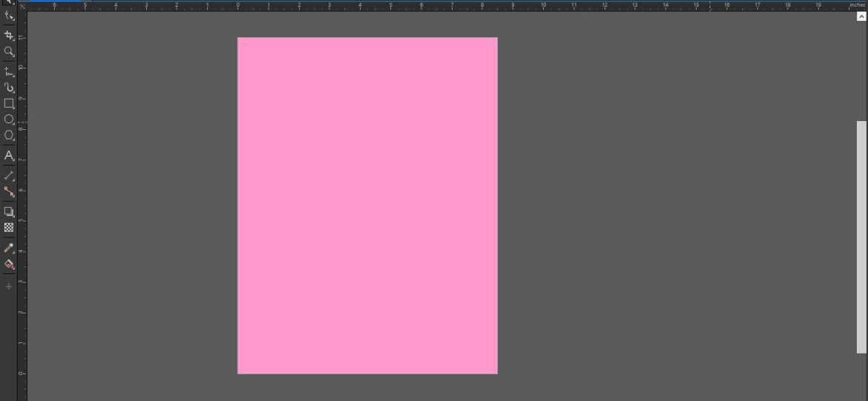
Task: Select the Zoom magnifier tool
Action: point(9,52)
